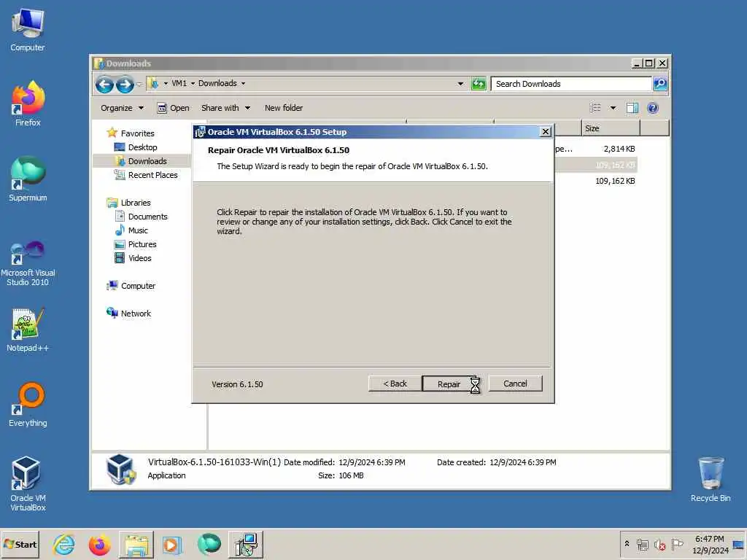
Task: Select Computer in the navigation pane
Action: 138,286
